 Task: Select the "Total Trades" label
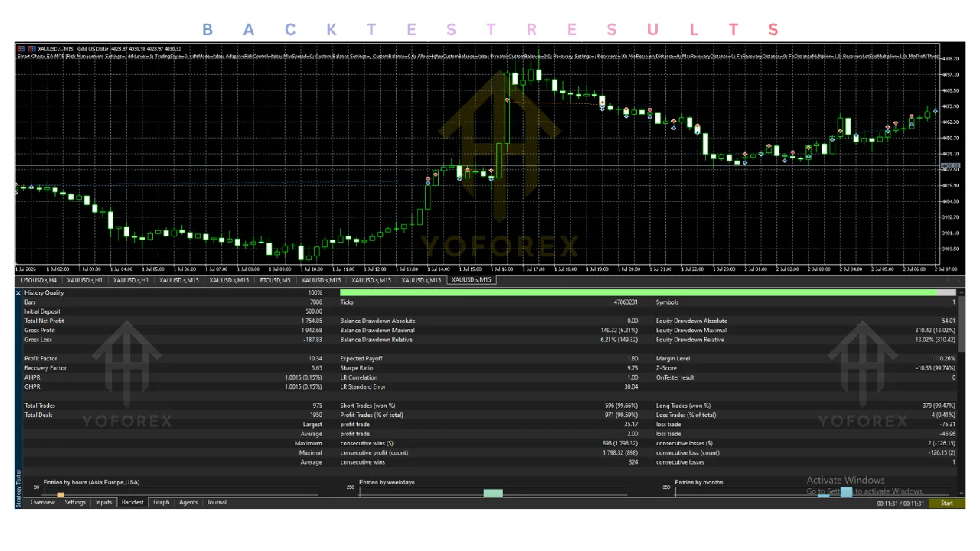(40, 406)
